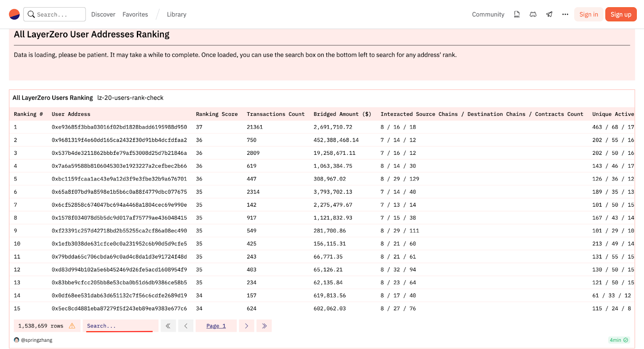Click the 1,538,659 rows counter

click(41, 326)
